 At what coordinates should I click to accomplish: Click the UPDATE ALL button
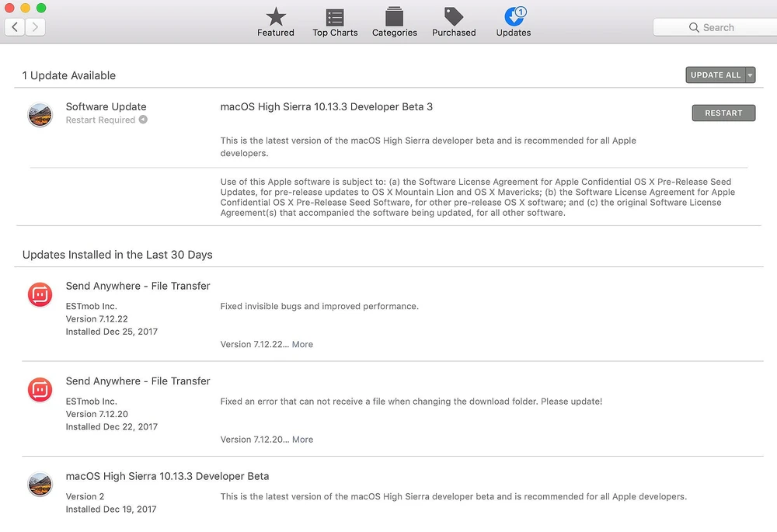(716, 75)
